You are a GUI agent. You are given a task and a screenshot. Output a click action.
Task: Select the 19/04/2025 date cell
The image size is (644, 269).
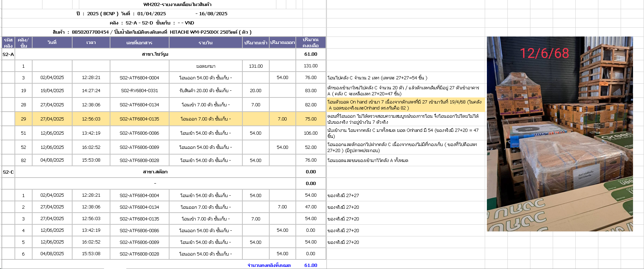(52, 91)
